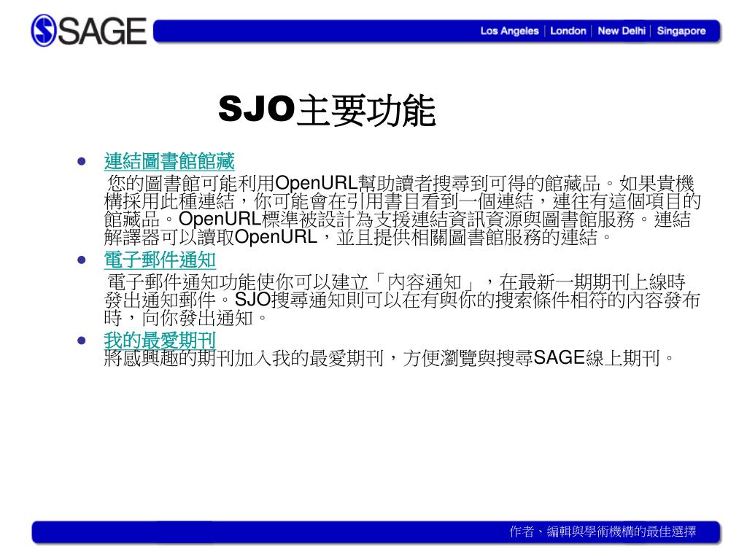Click the Los Angeles header text
Viewport: 747px width, 560px height.
[509, 31]
